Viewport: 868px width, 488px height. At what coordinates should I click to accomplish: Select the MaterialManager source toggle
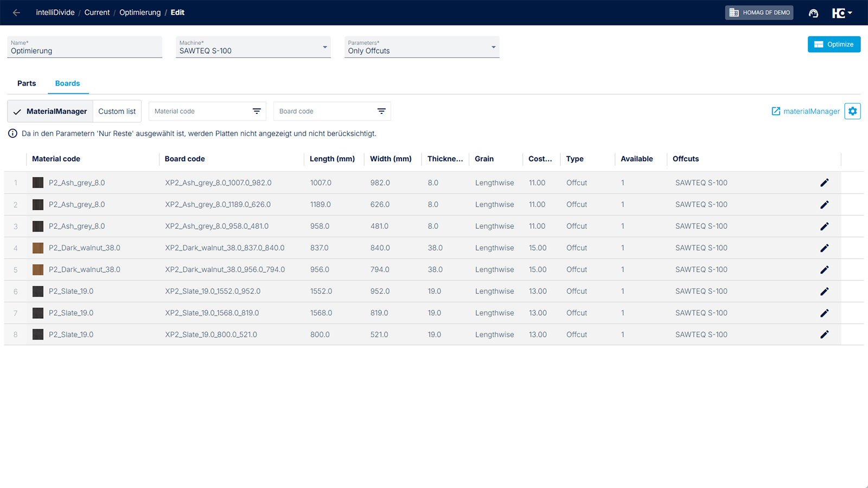(50, 111)
